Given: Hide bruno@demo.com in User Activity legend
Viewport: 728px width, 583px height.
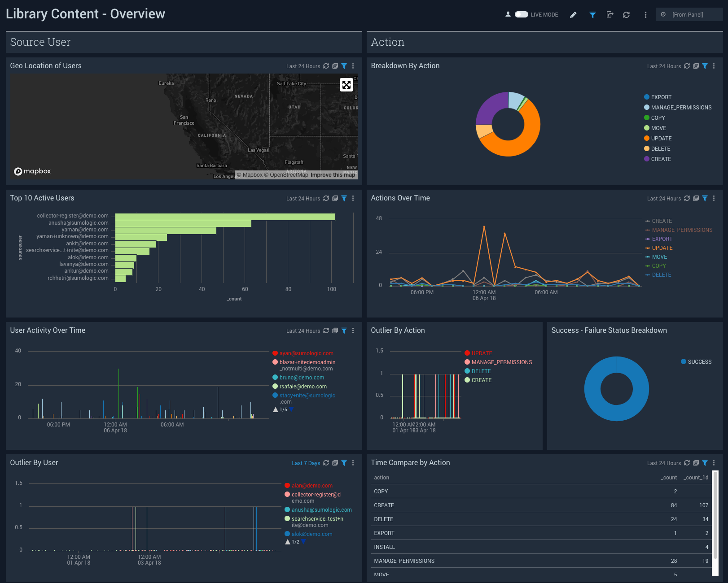Looking at the screenshot, I should (301, 378).
